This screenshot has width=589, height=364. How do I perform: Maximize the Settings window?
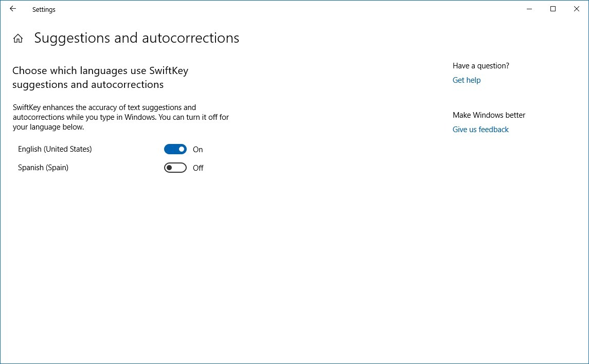coord(553,9)
